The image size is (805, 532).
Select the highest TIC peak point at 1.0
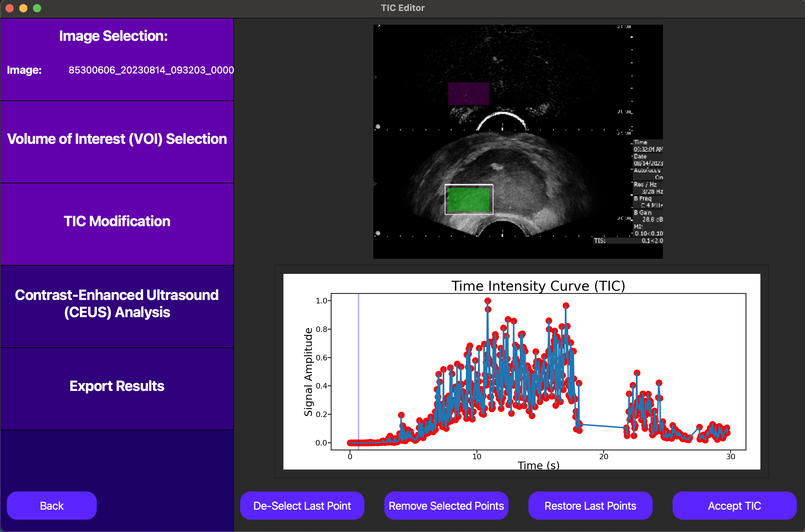click(488, 301)
